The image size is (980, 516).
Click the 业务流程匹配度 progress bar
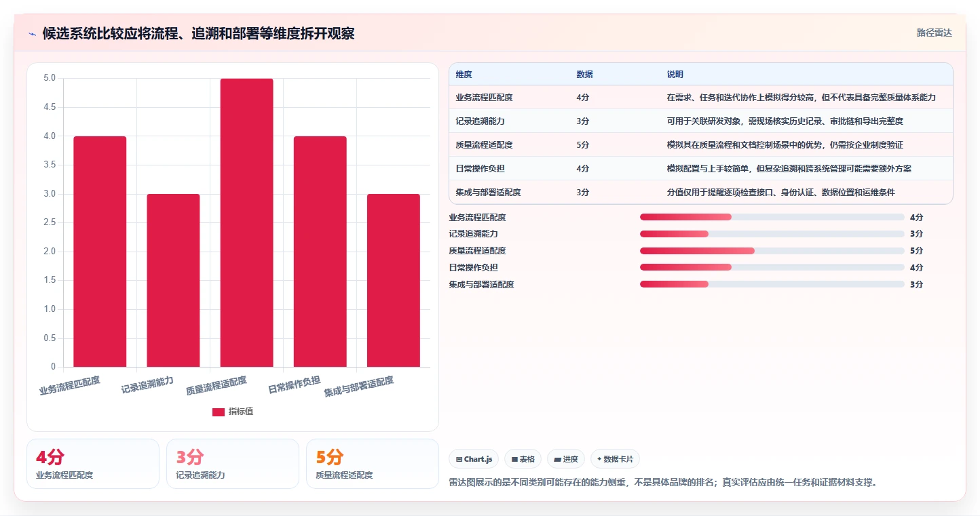pos(772,217)
